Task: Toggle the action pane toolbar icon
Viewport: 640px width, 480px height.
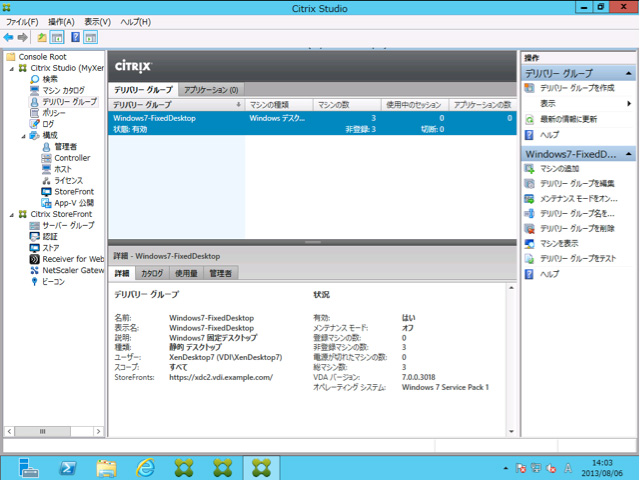Action: click(x=91, y=38)
